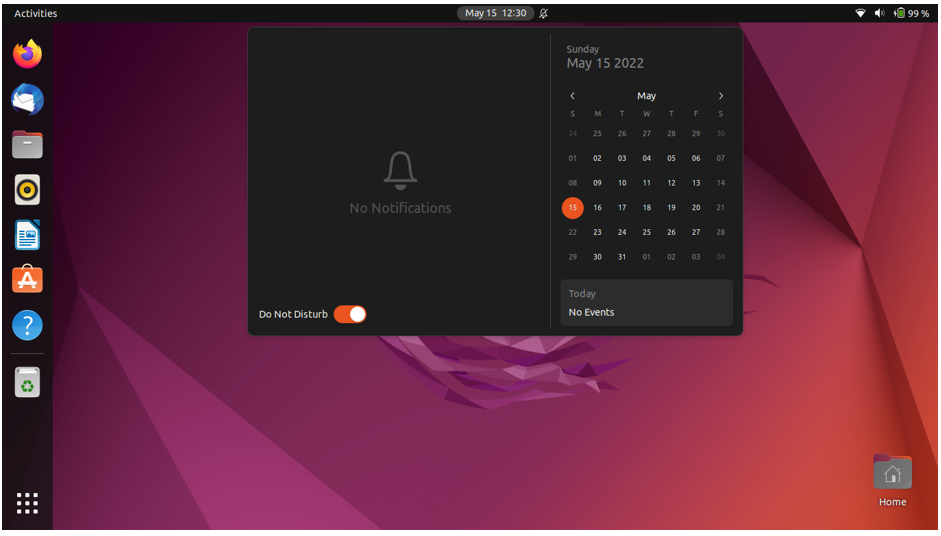Select May 20 in the calendar
The width and height of the screenshot is (941, 536).
696,208
